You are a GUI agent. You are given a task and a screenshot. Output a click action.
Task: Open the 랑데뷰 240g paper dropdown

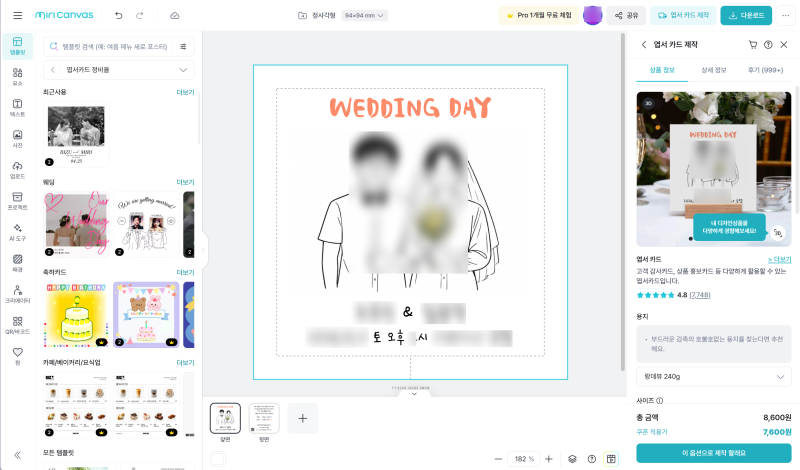[713, 377]
